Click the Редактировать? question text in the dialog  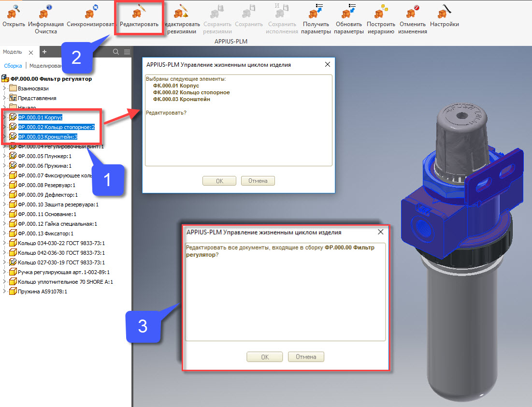point(166,113)
